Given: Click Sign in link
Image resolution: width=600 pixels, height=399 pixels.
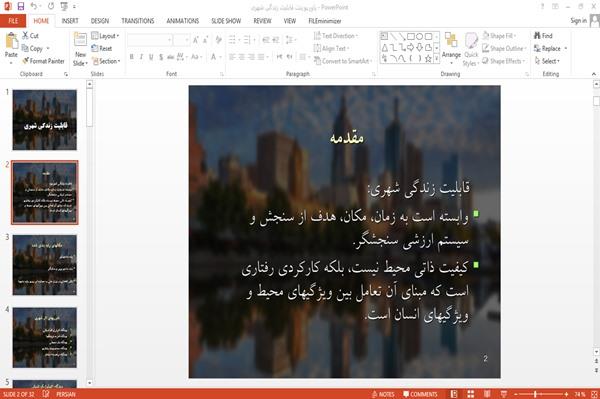Looking at the screenshot, I should coord(578,21).
